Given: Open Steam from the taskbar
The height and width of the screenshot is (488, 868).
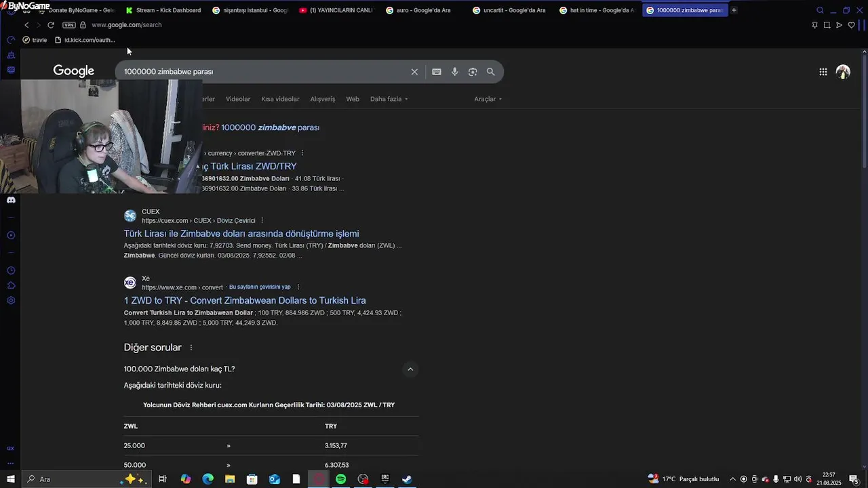Looking at the screenshot, I should [407, 479].
